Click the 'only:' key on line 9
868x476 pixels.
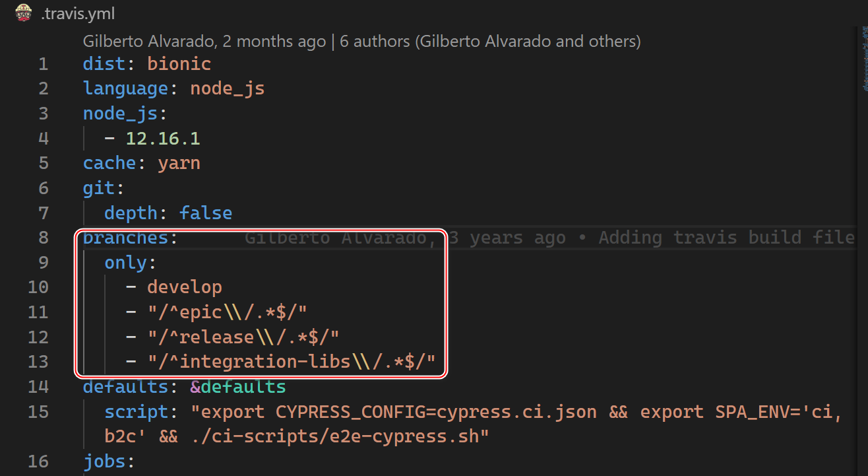[x=131, y=263]
